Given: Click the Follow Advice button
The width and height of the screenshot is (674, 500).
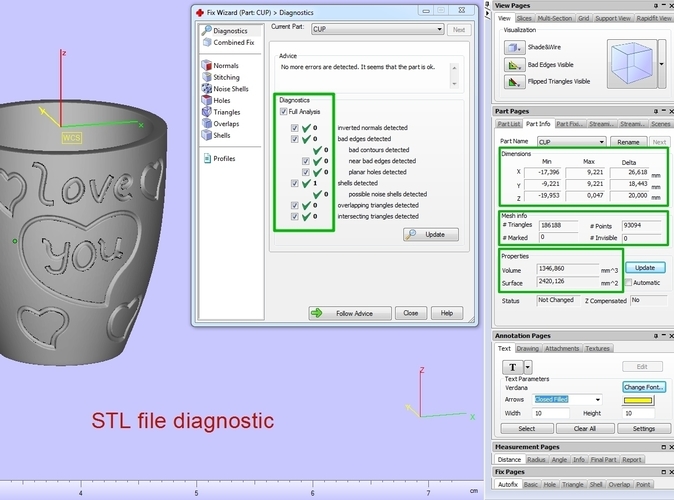Looking at the screenshot, I should [x=350, y=313].
